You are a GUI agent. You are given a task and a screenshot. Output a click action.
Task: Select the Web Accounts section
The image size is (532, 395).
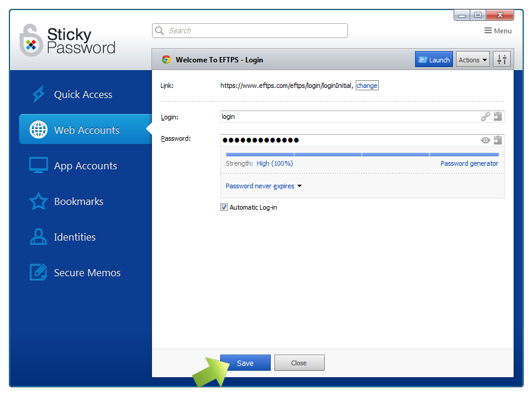(x=85, y=129)
